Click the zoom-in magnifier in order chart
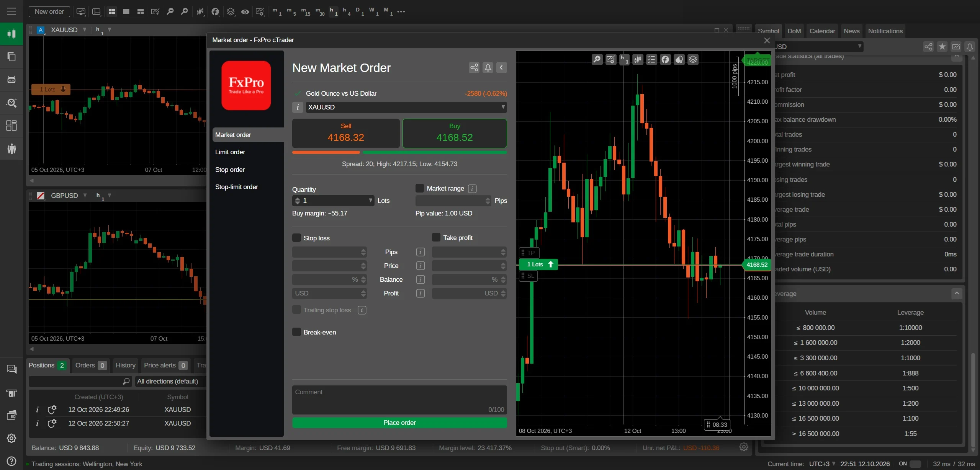This screenshot has width=980, height=470. click(x=597, y=59)
